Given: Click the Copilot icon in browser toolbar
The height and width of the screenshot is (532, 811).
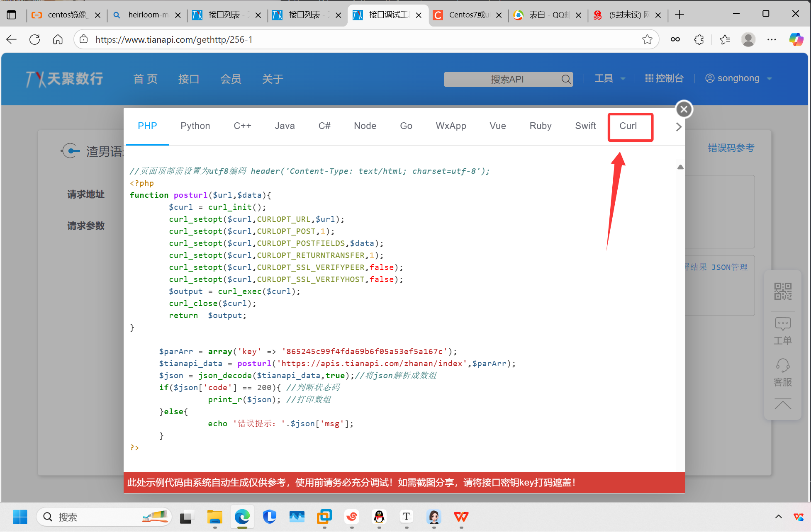Looking at the screenshot, I should (x=796, y=39).
